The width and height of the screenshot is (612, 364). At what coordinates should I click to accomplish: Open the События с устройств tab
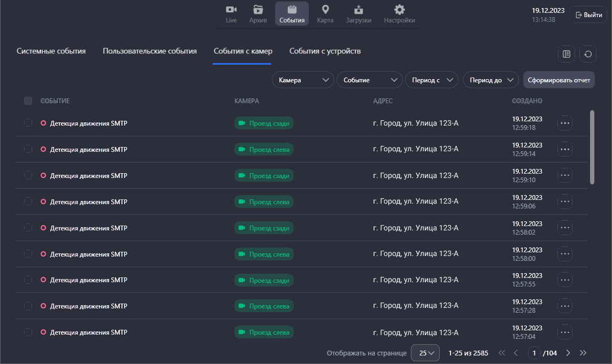(x=325, y=51)
